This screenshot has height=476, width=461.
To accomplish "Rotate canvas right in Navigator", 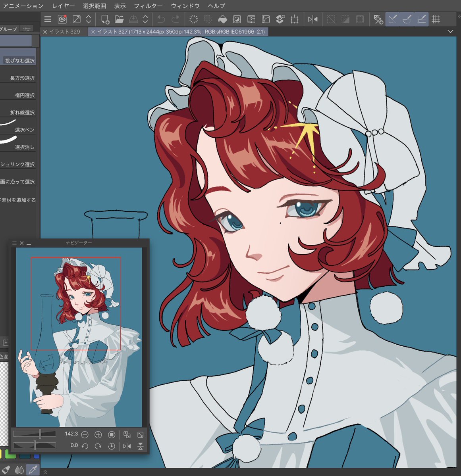I will point(98,446).
